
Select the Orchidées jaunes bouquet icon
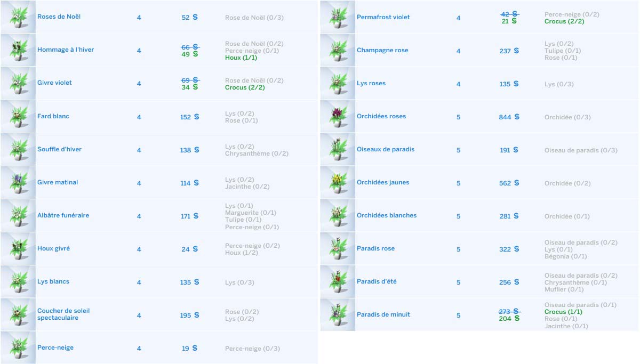coord(338,183)
